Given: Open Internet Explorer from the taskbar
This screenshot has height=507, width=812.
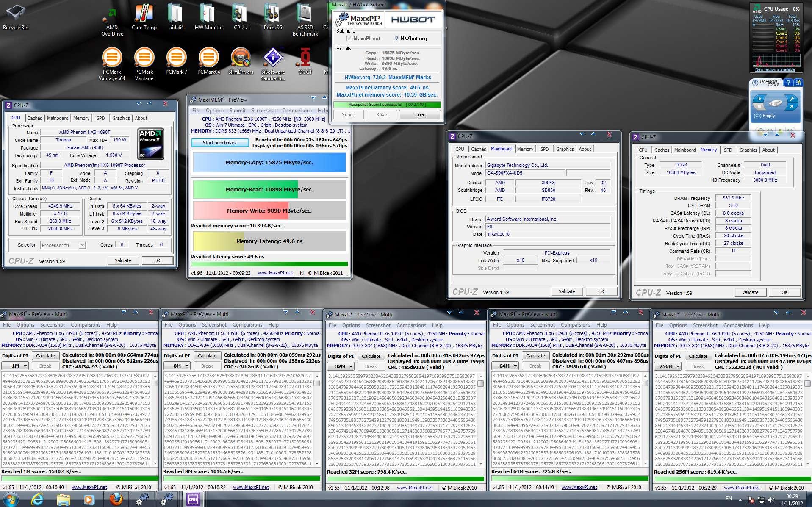Looking at the screenshot, I should pos(37,500).
